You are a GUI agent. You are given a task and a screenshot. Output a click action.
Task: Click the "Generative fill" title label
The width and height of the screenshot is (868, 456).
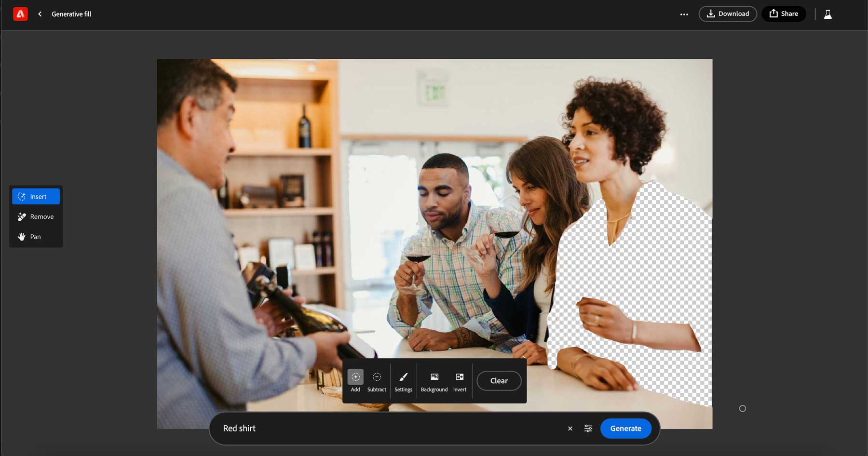tap(71, 14)
